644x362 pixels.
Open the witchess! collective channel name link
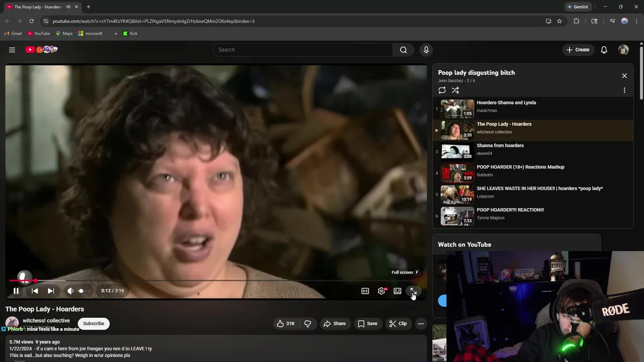46,321
